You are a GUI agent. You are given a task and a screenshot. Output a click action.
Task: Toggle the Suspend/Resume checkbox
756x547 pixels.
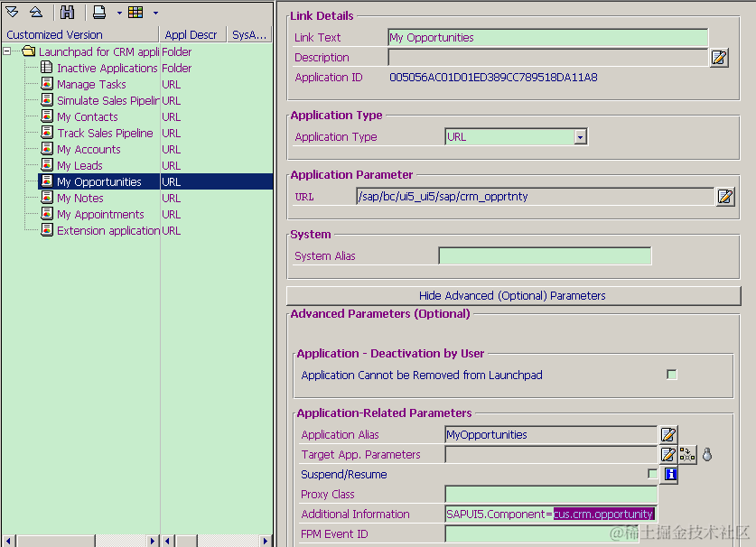pyautogui.click(x=652, y=474)
